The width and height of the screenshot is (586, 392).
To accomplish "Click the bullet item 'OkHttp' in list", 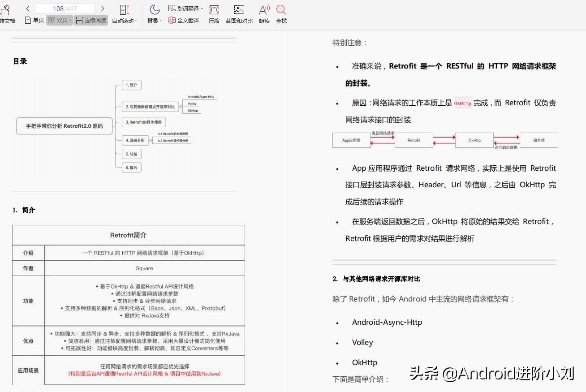I will (x=365, y=362).
